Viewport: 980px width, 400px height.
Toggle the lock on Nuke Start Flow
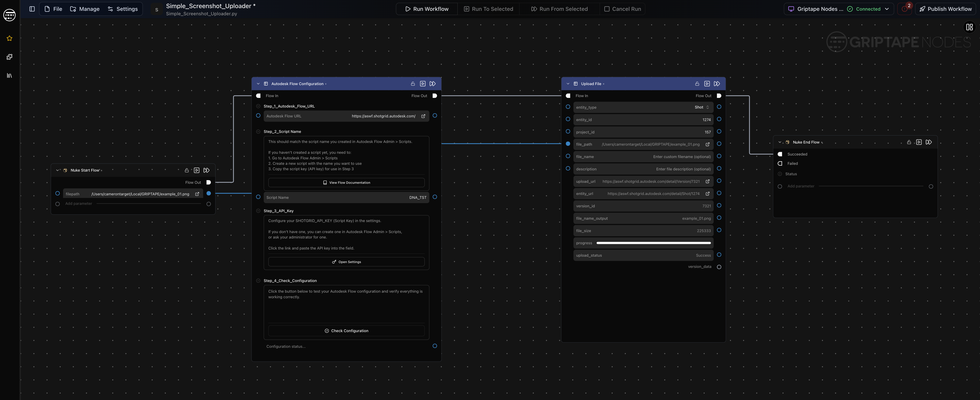187,170
